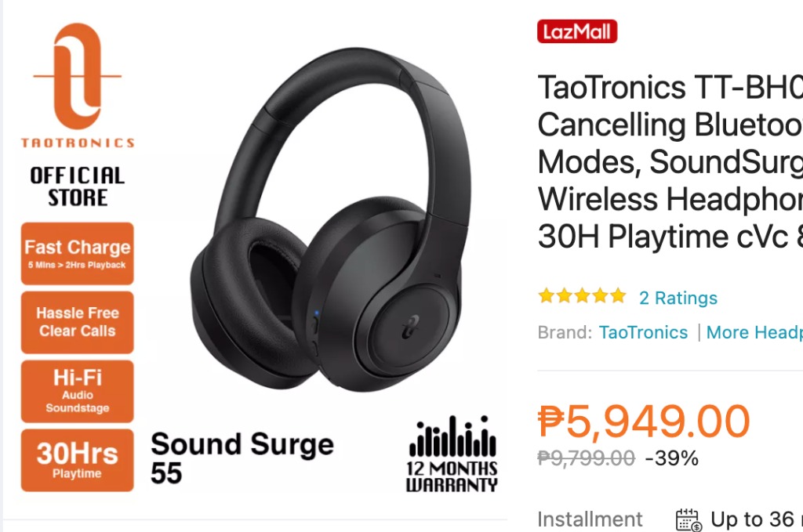Click the Up to 36 months installment text
Image resolution: width=803 pixels, height=532 pixels.
coord(757,519)
